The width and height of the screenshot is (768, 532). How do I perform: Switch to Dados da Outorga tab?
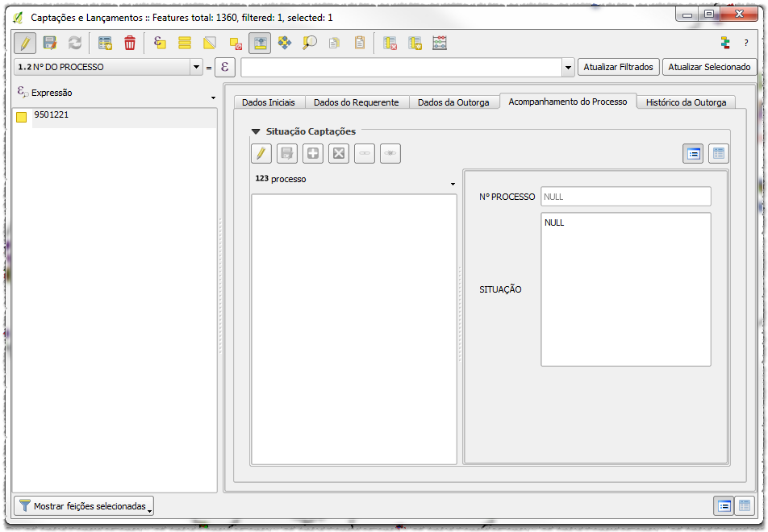453,102
